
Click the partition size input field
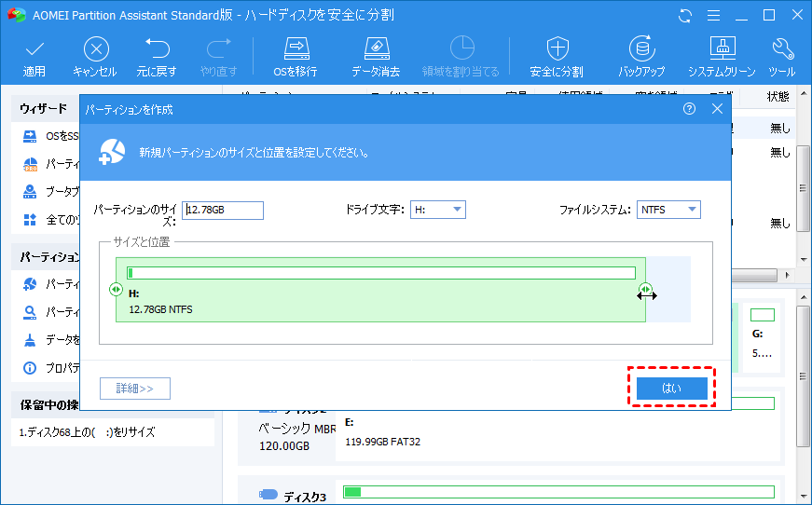(223, 210)
